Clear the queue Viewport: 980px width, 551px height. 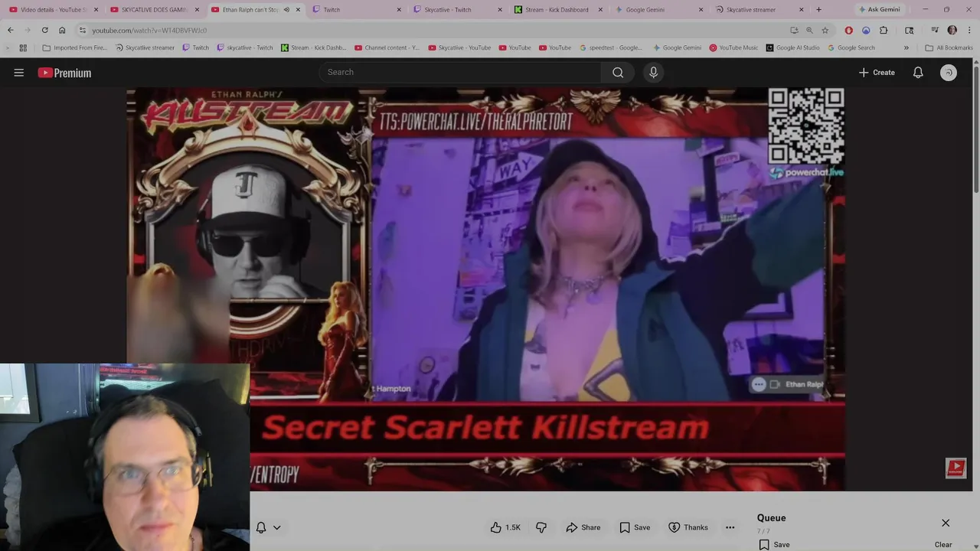click(943, 544)
